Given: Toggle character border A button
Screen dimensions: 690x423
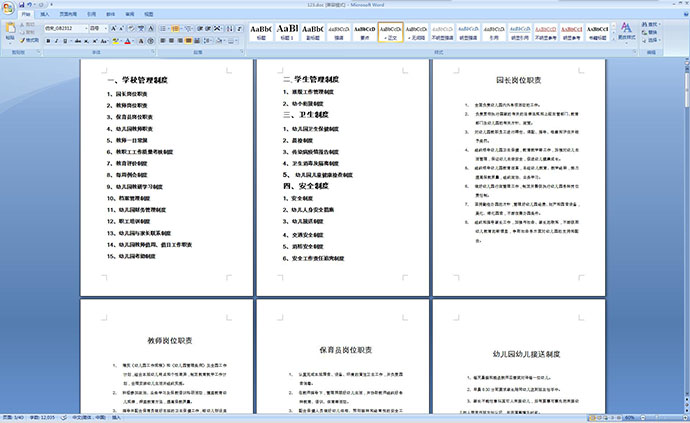Looking at the screenshot, I should click(150, 28).
